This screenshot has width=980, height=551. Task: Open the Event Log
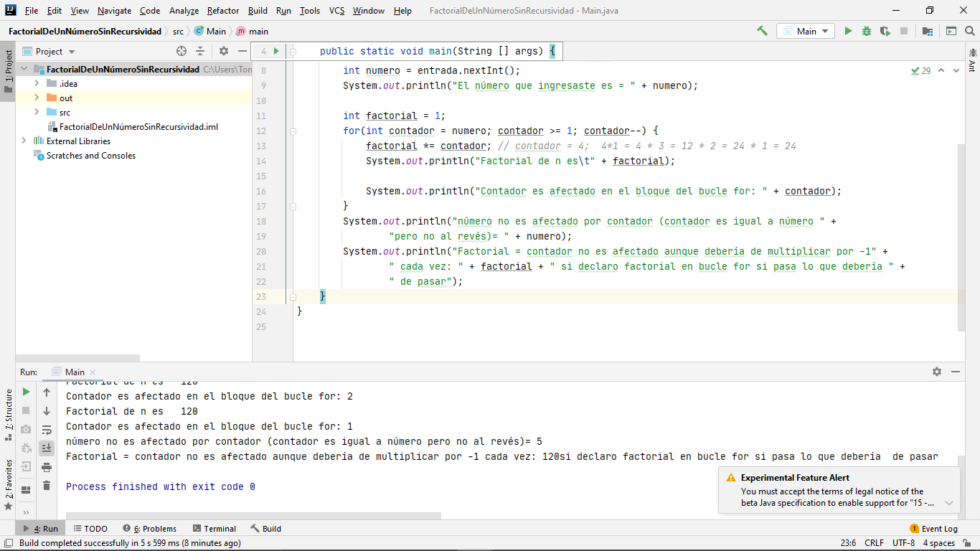(x=934, y=529)
